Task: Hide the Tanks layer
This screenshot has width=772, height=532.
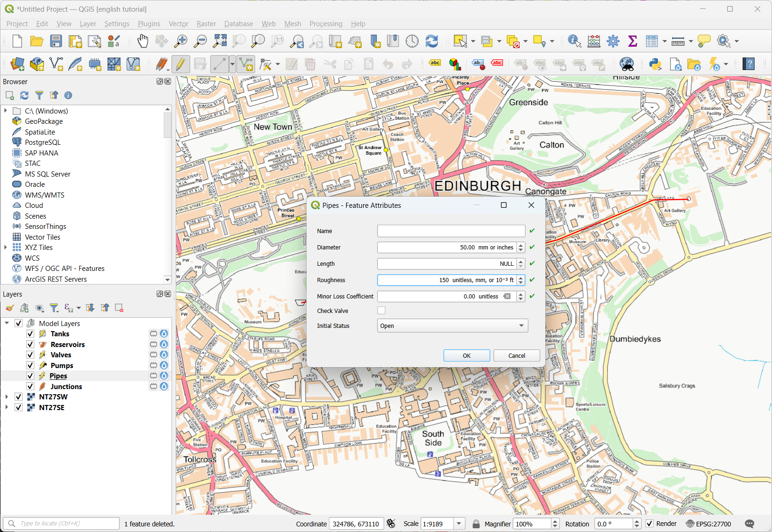Action: tap(30, 334)
